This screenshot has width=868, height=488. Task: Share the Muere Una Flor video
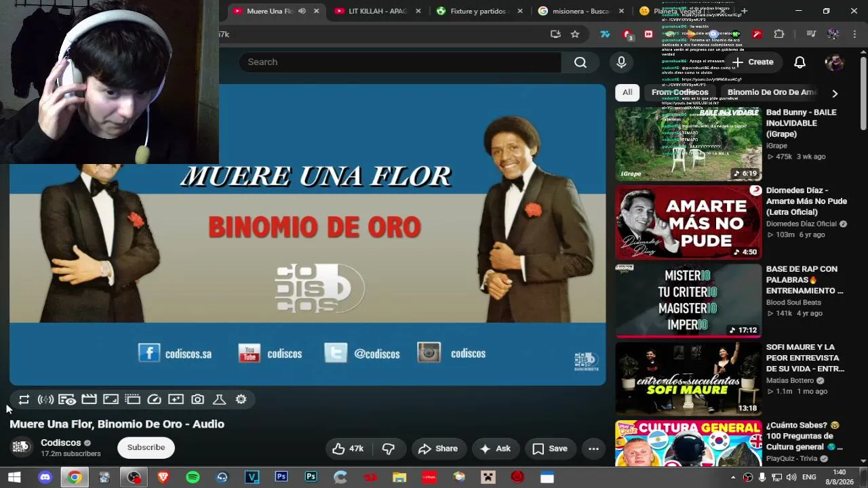point(437,449)
